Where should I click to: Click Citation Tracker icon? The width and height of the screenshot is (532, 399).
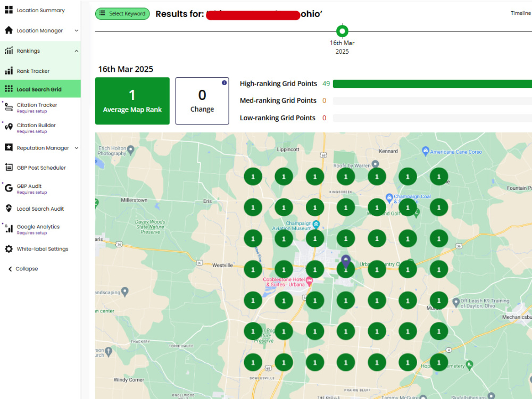(x=9, y=107)
